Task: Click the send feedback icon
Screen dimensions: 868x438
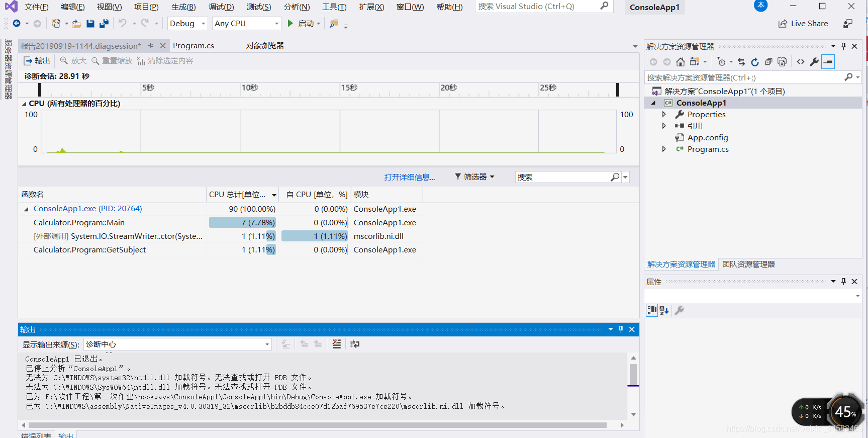Action: (x=848, y=23)
